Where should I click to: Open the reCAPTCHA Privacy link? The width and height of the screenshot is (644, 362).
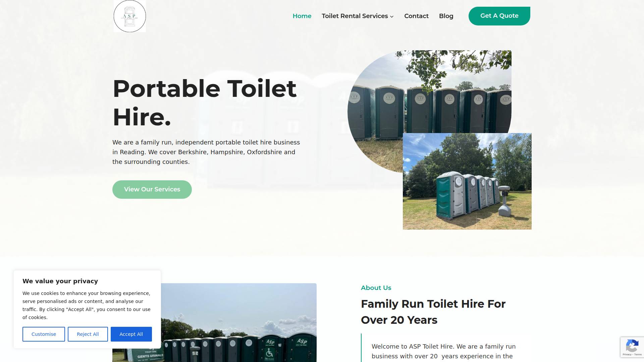(x=627, y=354)
